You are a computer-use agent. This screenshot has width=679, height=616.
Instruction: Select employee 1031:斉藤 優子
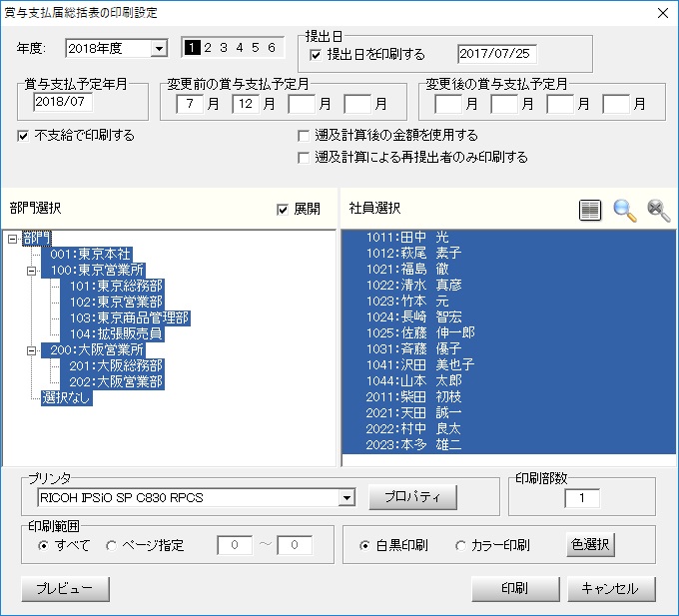[508, 349]
